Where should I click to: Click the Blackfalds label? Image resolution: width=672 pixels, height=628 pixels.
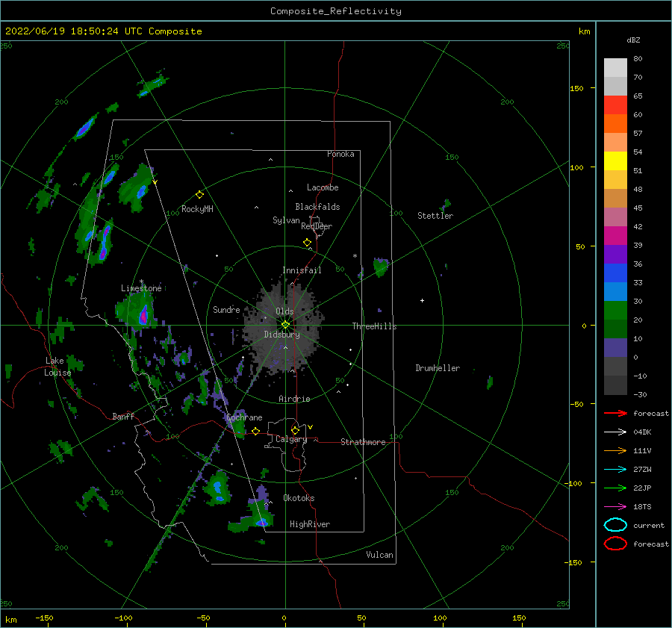pyautogui.click(x=317, y=207)
